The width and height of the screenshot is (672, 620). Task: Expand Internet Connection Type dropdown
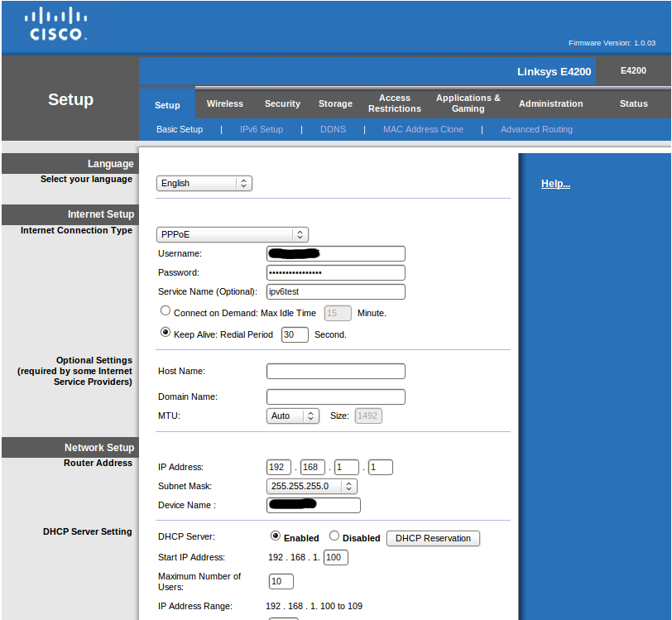232,235
